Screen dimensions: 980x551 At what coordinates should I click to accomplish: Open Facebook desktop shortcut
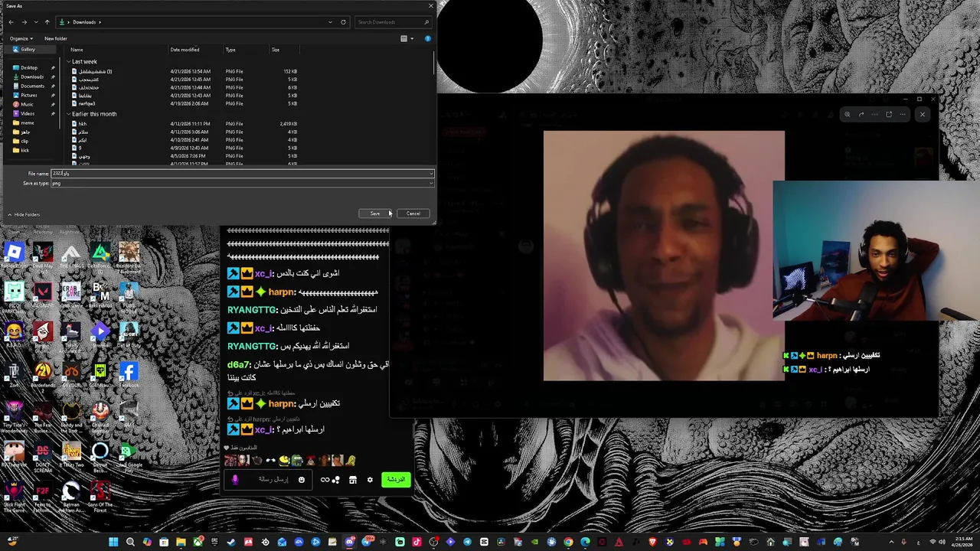(129, 374)
